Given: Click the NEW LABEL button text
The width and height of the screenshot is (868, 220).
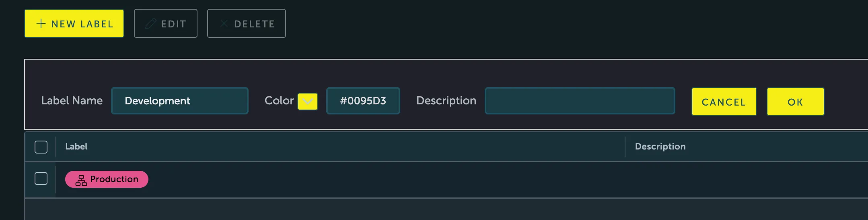Looking at the screenshot, I should (82, 24).
